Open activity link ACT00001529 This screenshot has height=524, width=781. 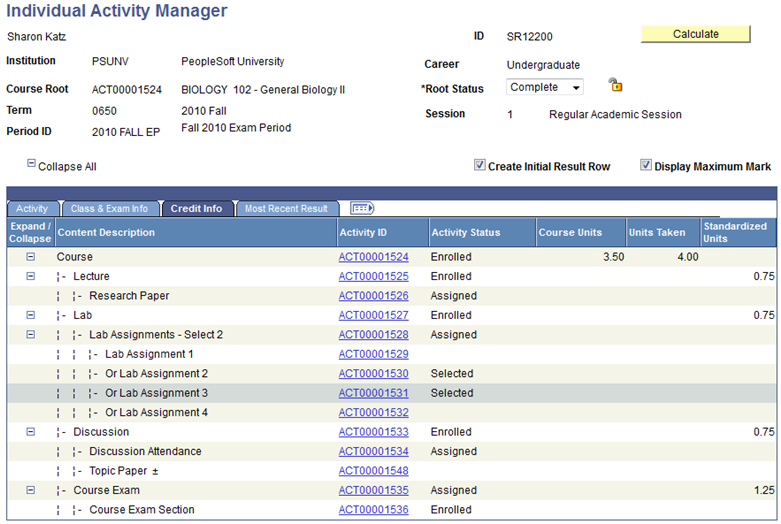tap(374, 354)
